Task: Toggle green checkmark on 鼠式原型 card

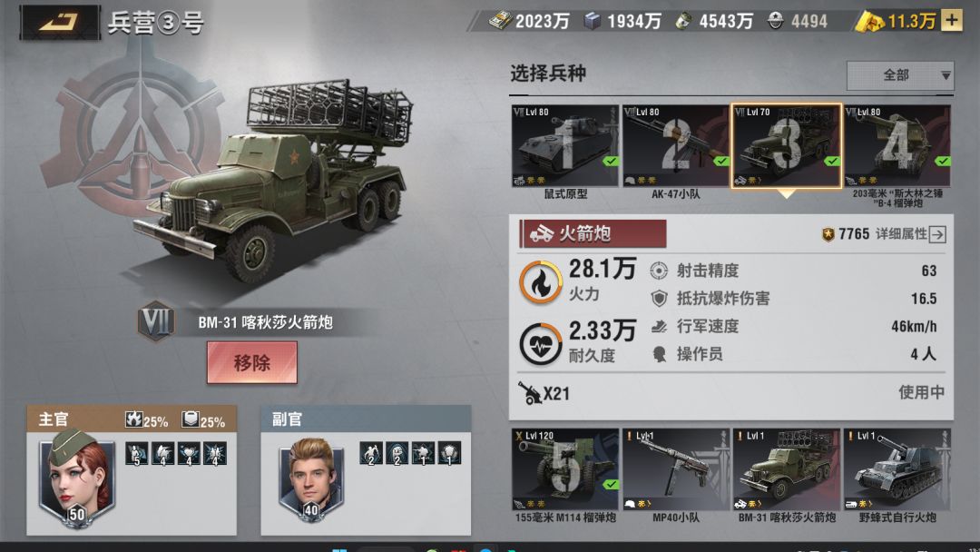Action: 610,162
